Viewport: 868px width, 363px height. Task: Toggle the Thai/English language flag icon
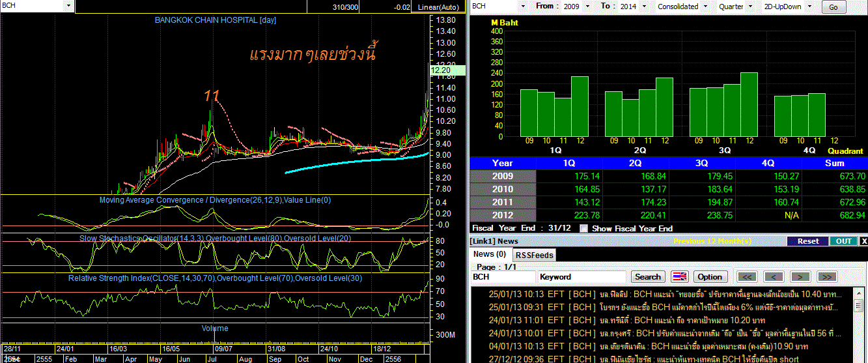click(679, 276)
